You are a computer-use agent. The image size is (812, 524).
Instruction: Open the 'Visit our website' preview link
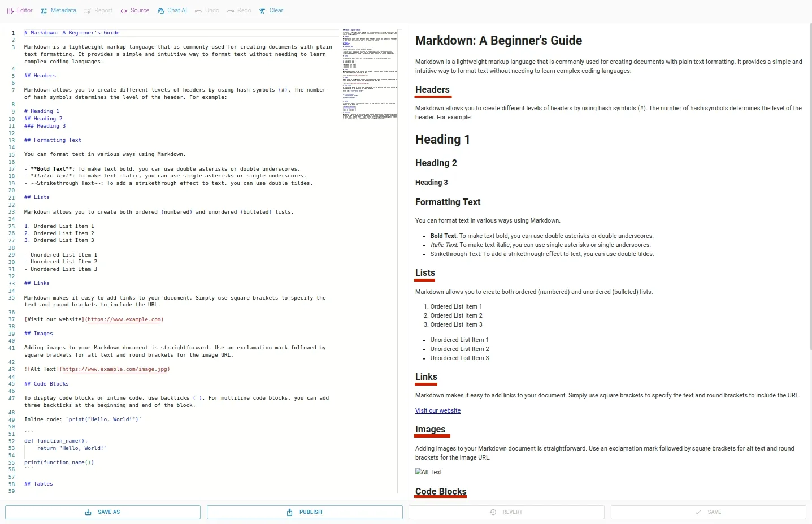(x=438, y=411)
